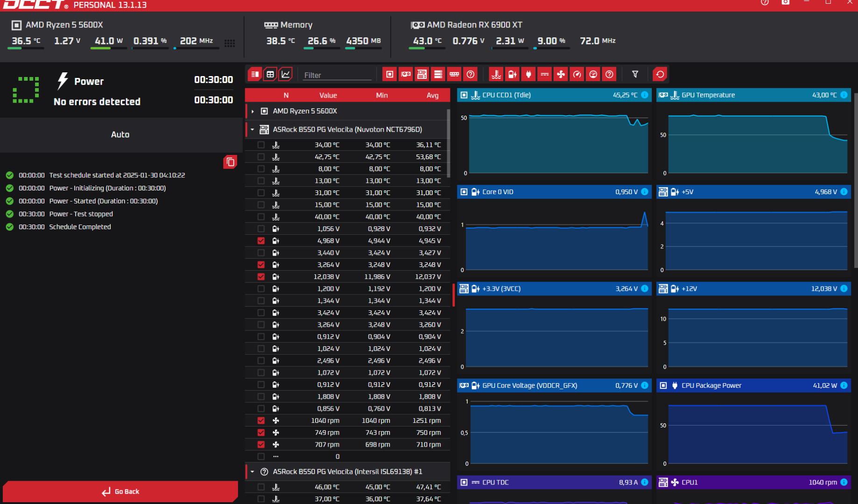Screen dimensions: 858x504
Task: Click the Auto mode button
Action: click(x=120, y=134)
